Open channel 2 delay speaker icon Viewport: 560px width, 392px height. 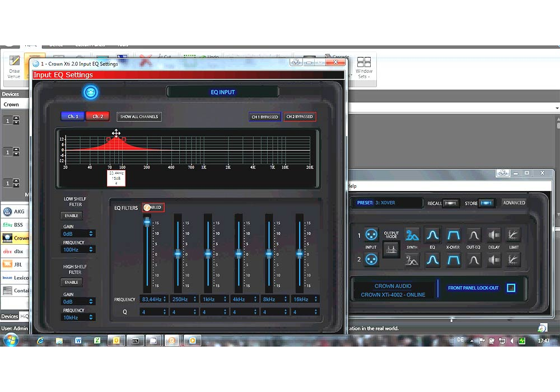point(494,260)
